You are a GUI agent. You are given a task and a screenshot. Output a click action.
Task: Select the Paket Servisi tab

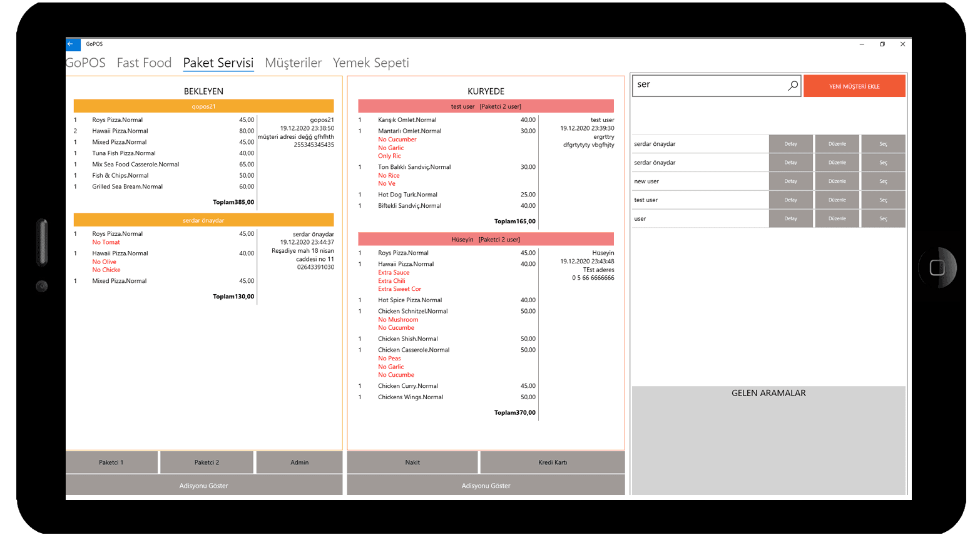[x=218, y=63]
